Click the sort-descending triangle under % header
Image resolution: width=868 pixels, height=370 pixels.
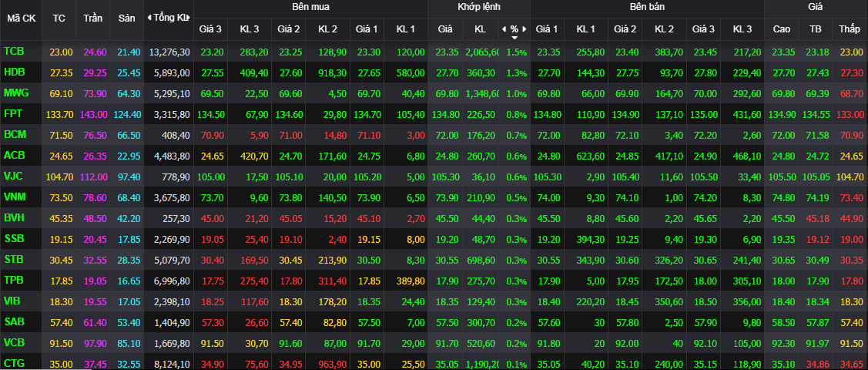(x=514, y=38)
